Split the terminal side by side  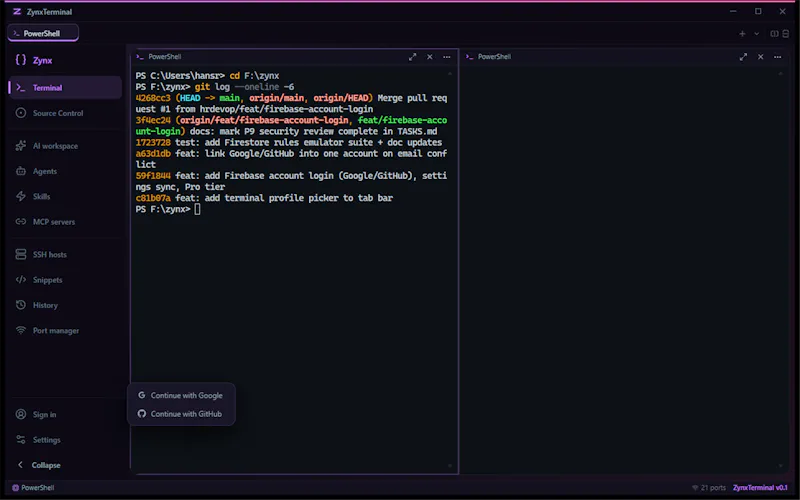[774, 34]
